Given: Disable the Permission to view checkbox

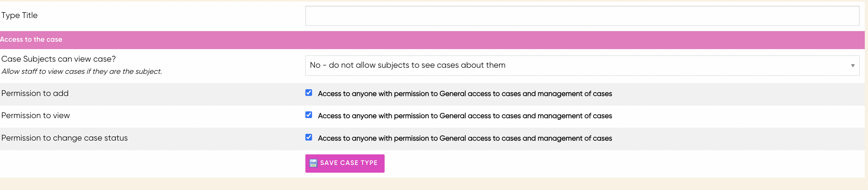Looking at the screenshot, I should click(x=309, y=115).
